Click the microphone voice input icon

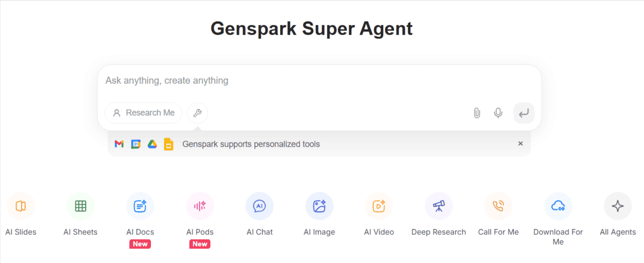click(x=498, y=113)
